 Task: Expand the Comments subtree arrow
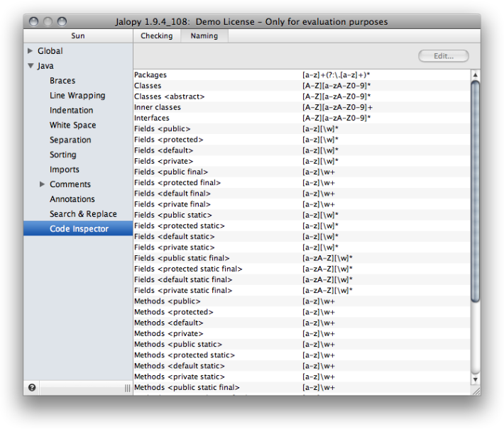(x=42, y=184)
